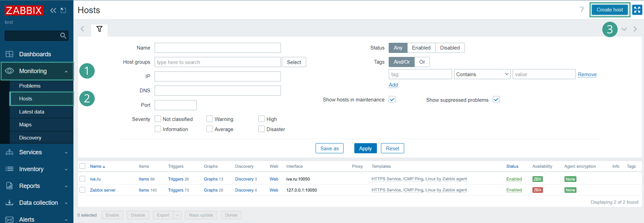Viewport: 644px width, 223px height.
Task: Open the Contains tag operator dropdown
Action: (x=482, y=74)
